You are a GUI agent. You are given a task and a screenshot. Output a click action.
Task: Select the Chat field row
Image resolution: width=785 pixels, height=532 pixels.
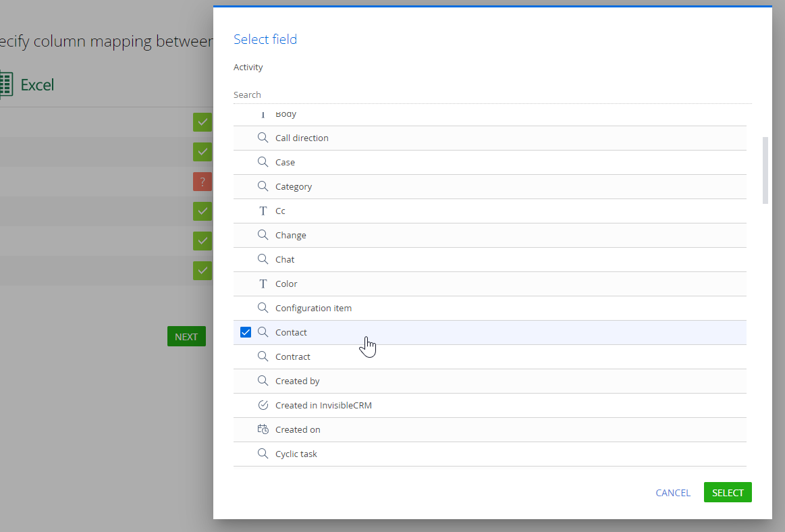pos(489,259)
